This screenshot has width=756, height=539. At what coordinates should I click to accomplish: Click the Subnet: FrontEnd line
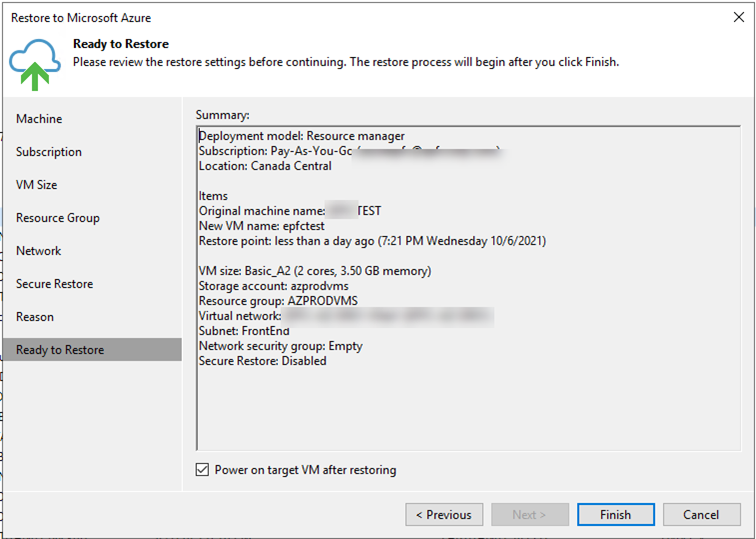point(244,331)
